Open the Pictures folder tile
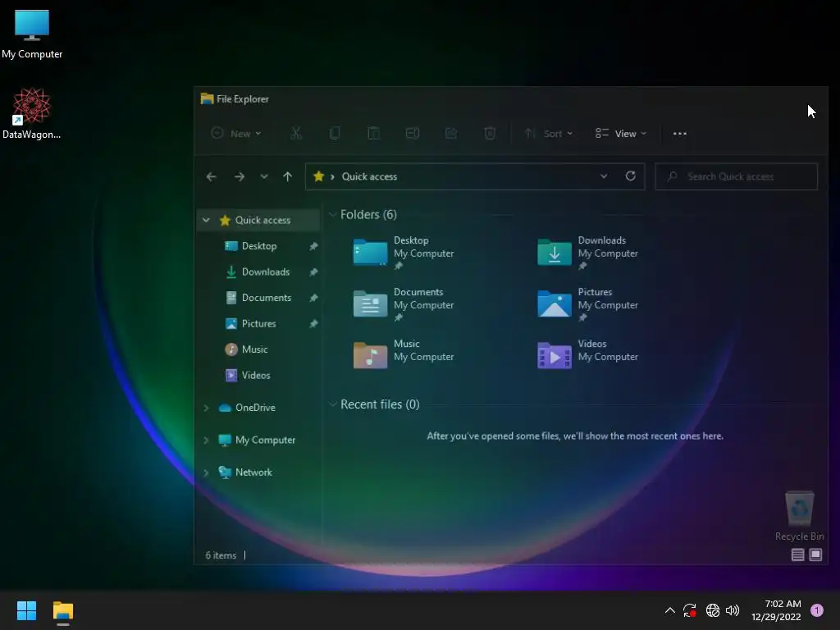The width and height of the screenshot is (840, 630). tap(587, 304)
